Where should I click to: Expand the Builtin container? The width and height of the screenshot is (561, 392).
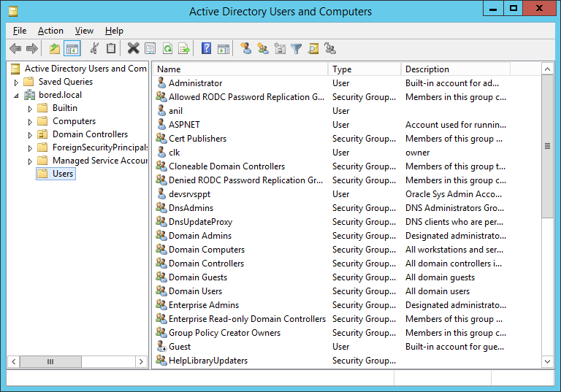[30, 109]
